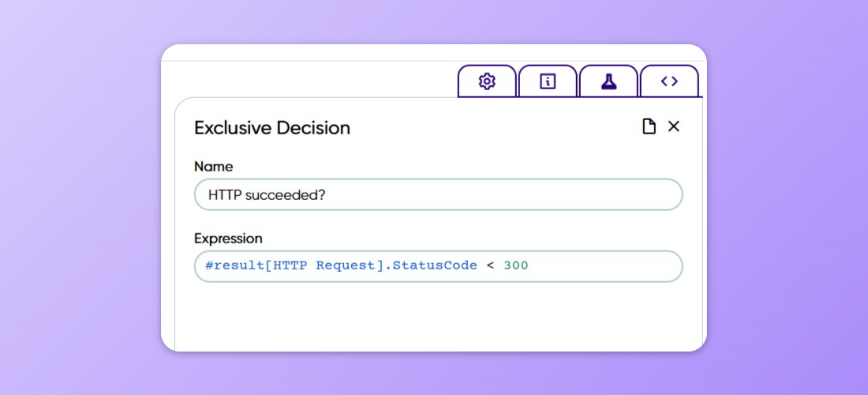Place cursor on "#result" in the expression

coord(234,265)
